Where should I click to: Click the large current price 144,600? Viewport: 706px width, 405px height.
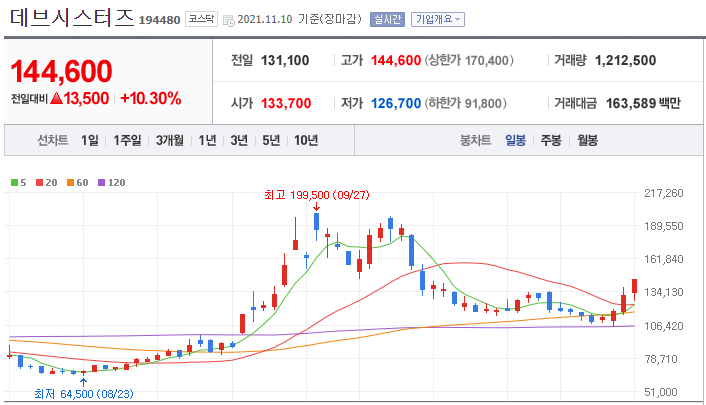[x=61, y=71]
